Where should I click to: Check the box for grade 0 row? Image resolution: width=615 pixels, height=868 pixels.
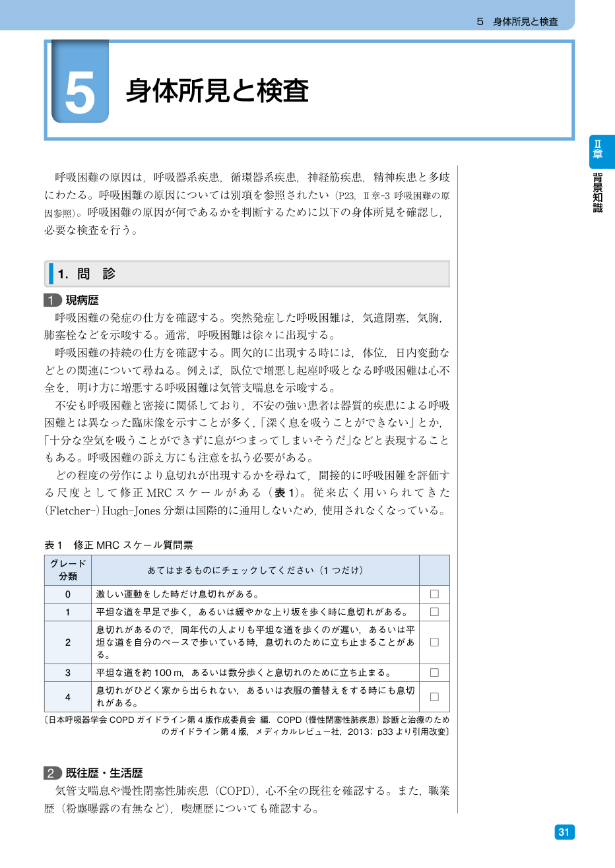434,594
